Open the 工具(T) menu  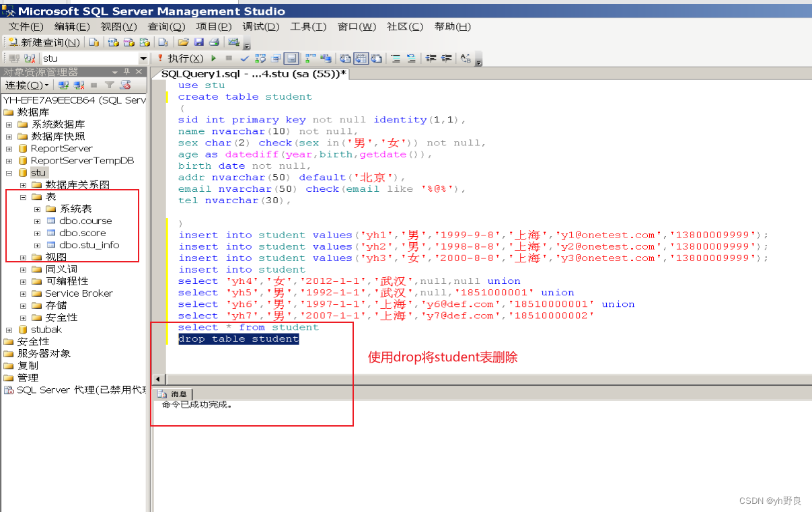(308, 26)
